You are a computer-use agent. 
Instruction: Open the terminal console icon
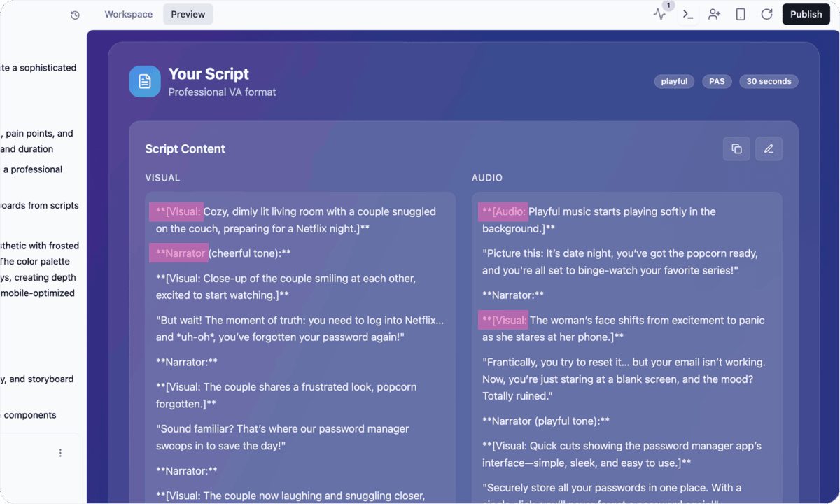pos(688,14)
